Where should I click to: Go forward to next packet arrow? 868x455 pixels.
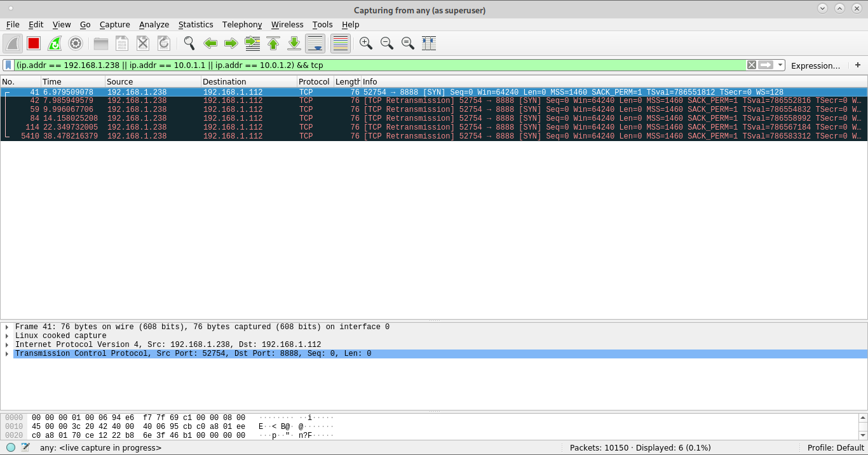point(231,43)
